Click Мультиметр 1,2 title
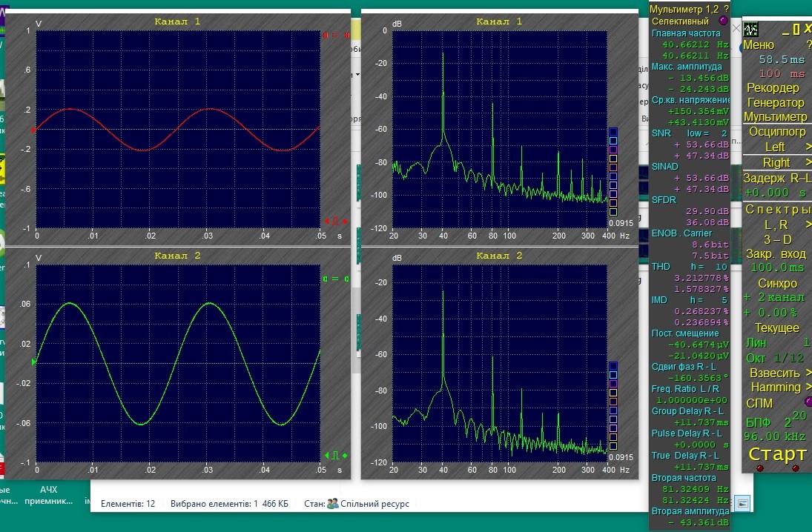 [684, 10]
